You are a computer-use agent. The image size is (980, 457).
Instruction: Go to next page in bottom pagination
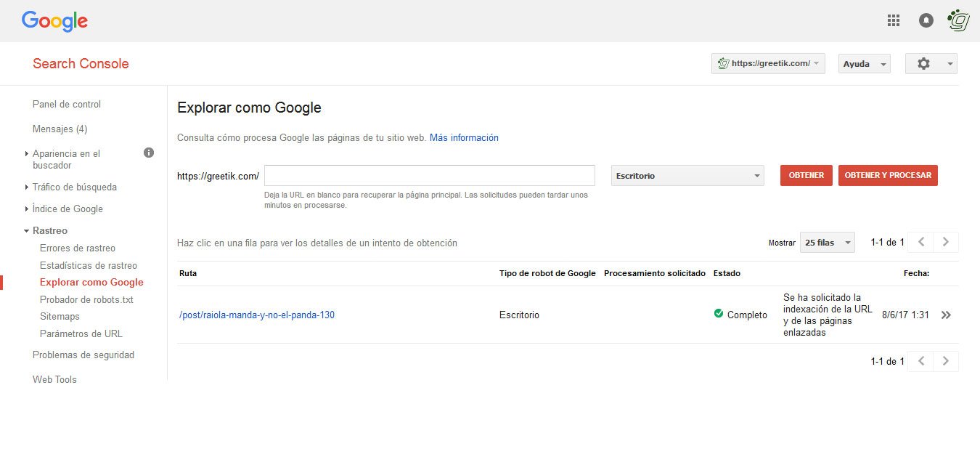click(946, 361)
